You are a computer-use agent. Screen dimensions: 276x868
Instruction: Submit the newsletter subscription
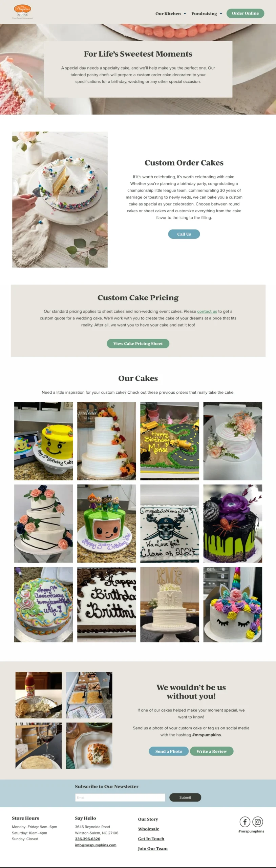[185, 797]
